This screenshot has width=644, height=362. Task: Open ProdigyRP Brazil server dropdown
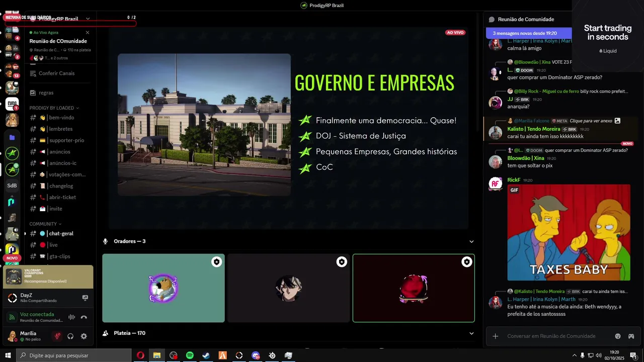tap(88, 19)
